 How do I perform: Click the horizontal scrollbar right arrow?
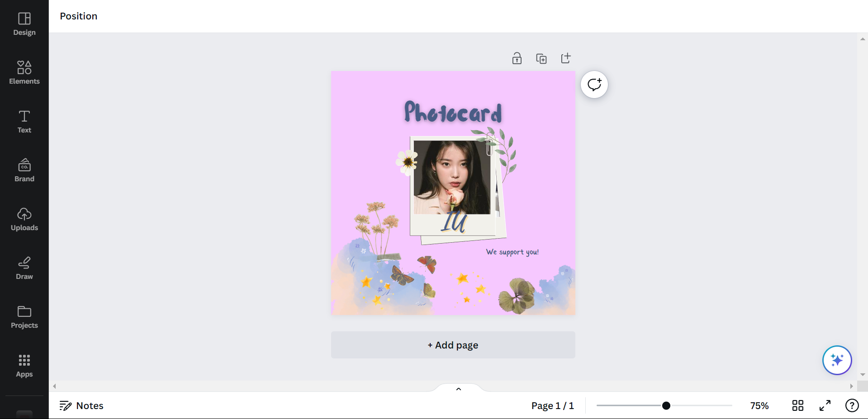(851, 386)
